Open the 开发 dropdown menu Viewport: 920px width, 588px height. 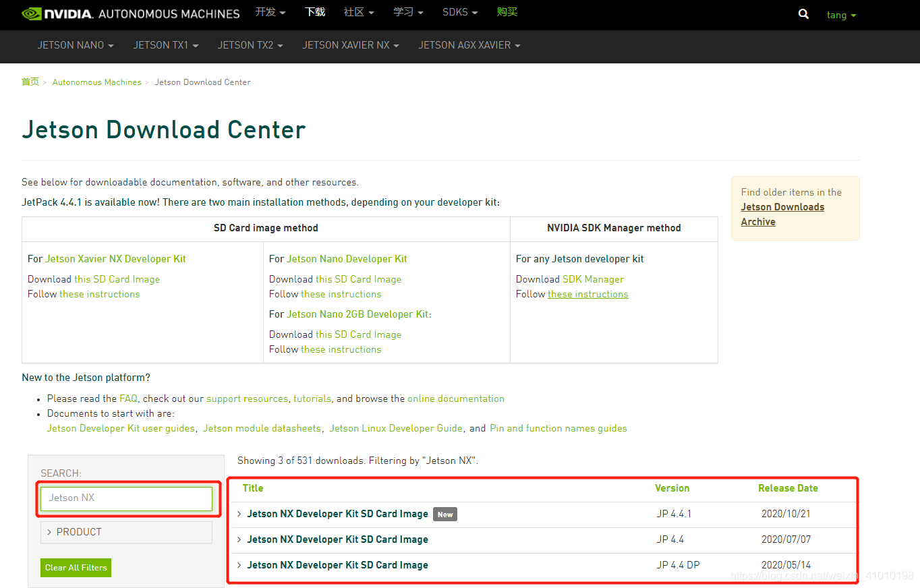pos(270,12)
